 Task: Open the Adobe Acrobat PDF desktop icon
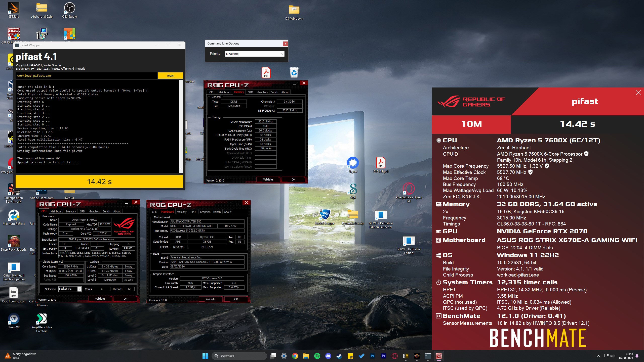pyautogui.click(x=266, y=72)
